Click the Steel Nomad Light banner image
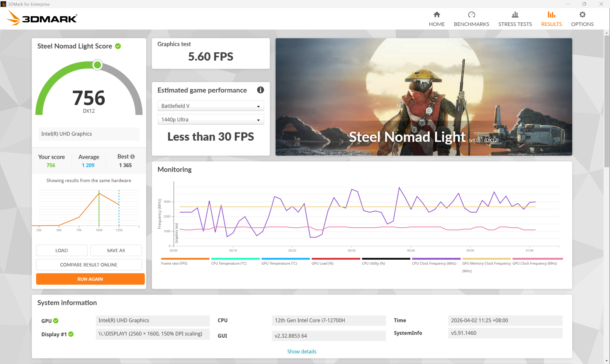 pyautogui.click(x=423, y=97)
